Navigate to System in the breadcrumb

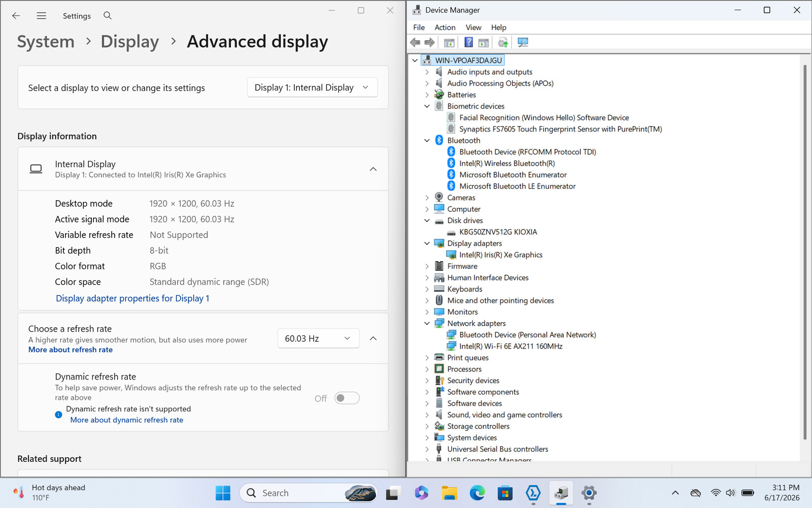[46, 42]
